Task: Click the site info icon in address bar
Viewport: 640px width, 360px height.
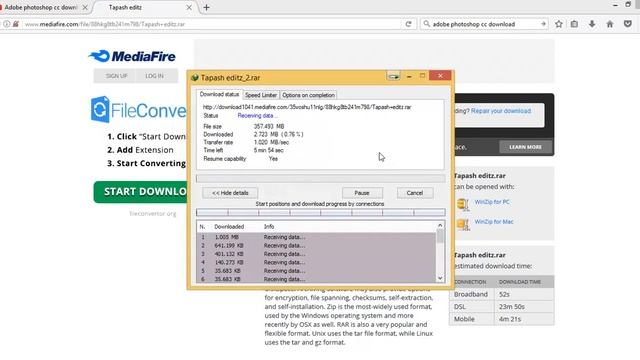Action: (x=7, y=24)
